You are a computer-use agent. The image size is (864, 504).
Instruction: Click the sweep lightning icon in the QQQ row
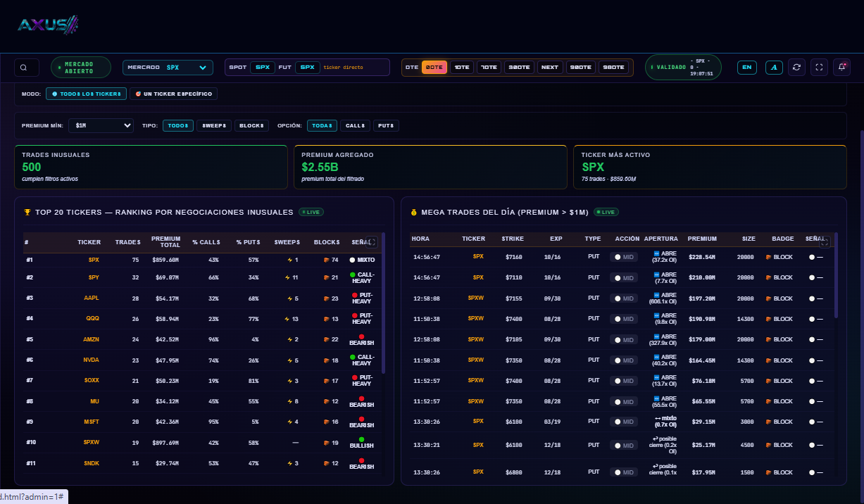(x=287, y=319)
